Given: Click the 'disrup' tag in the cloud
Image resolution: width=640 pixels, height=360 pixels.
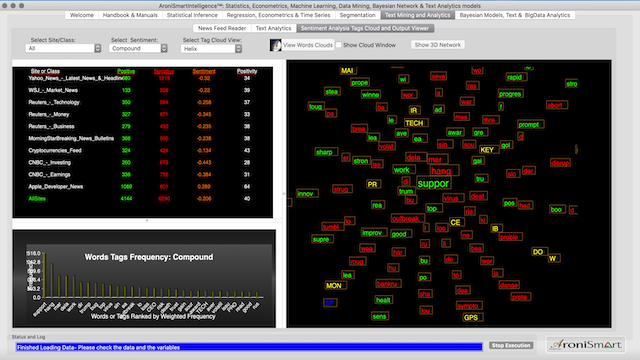Looking at the screenshot, I should (560, 163).
